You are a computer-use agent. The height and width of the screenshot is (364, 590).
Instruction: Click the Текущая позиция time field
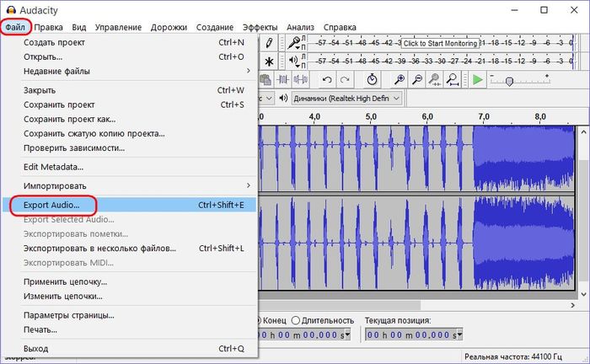(x=411, y=335)
